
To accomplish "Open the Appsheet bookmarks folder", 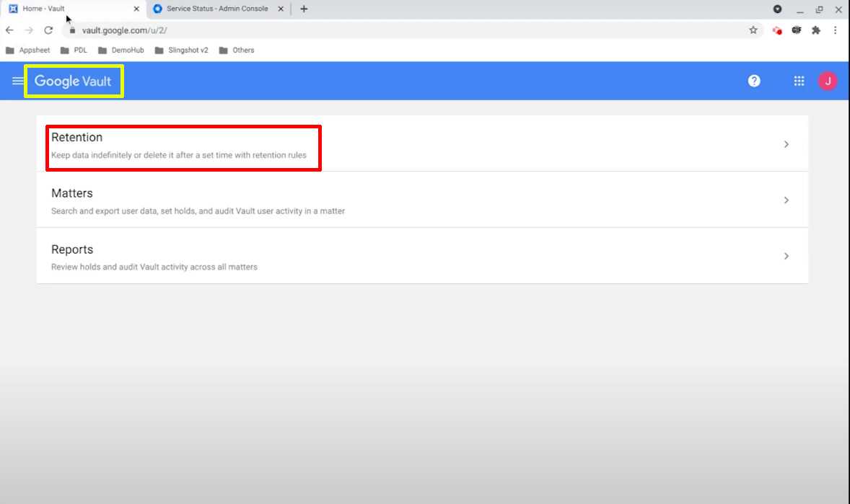I will (27, 50).
